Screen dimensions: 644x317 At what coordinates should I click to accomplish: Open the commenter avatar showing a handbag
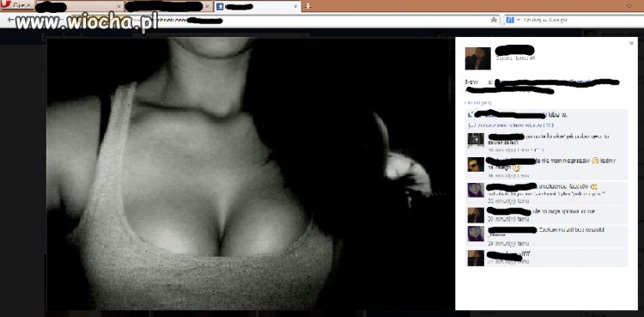(x=476, y=141)
